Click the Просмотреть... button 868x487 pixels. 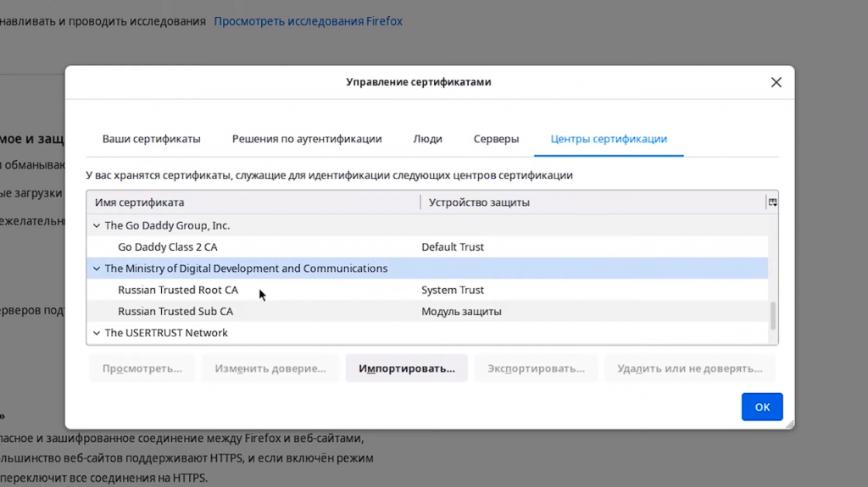coord(142,368)
